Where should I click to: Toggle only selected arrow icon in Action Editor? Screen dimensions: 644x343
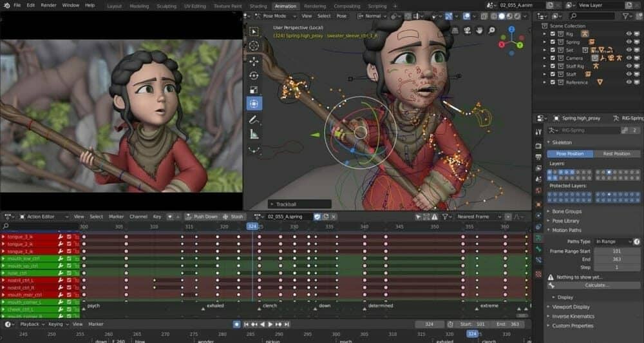tap(419, 217)
